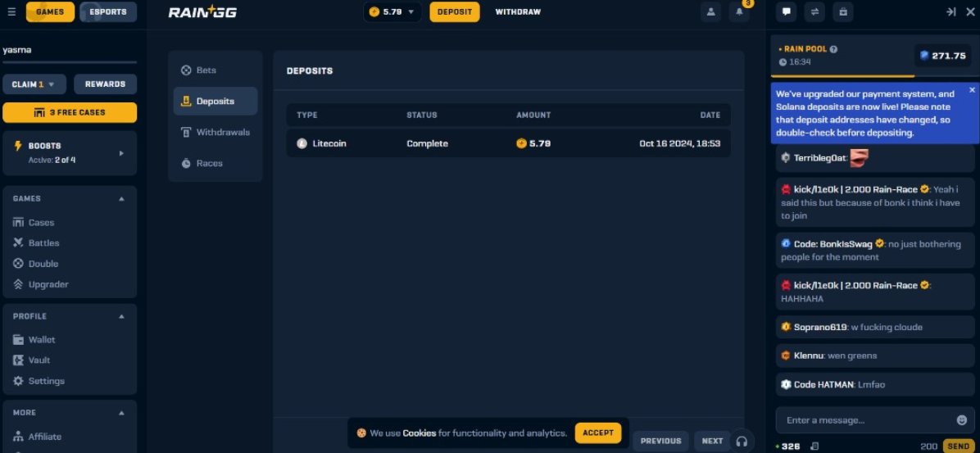This screenshot has height=453, width=980.
Task: Click the Withdraw button
Action: [518, 11]
